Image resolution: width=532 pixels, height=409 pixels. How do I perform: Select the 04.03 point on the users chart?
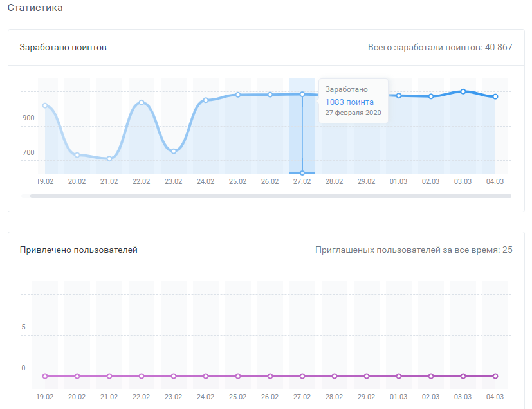(x=495, y=376)
